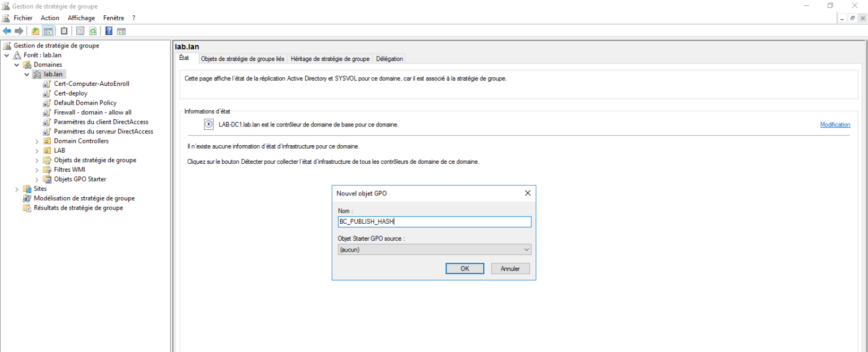Click the Up one level folder icon

[36, 31]
